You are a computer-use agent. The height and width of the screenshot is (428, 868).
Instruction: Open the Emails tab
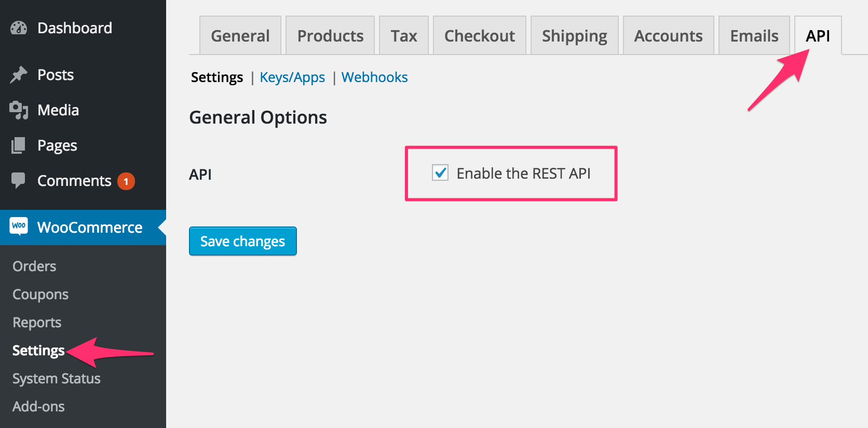pos(754,35)
